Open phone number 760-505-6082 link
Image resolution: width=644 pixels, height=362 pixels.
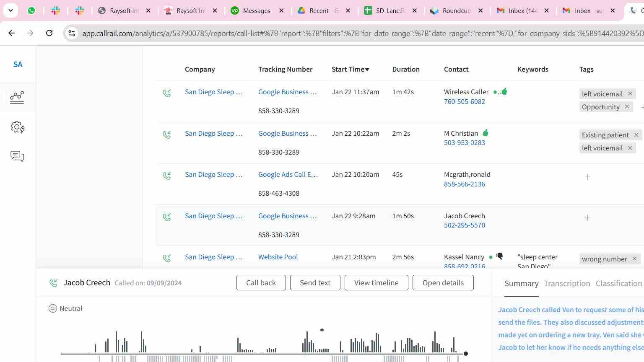point(465,101)
